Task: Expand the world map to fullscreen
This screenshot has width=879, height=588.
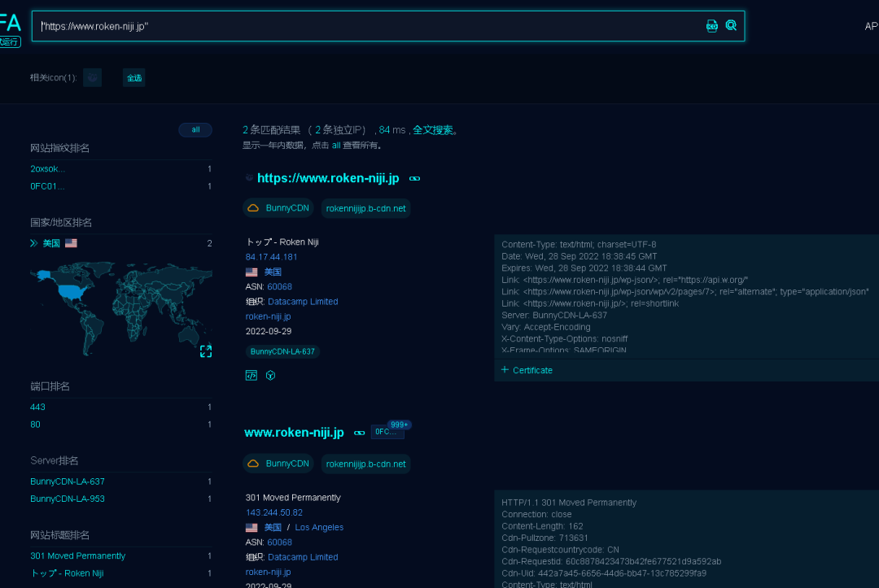Action: 206,351
